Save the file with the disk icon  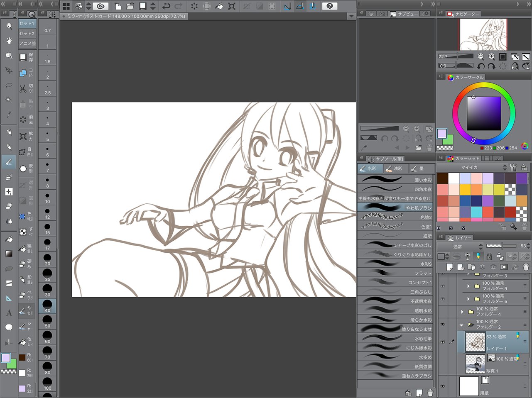coord(142,6)
